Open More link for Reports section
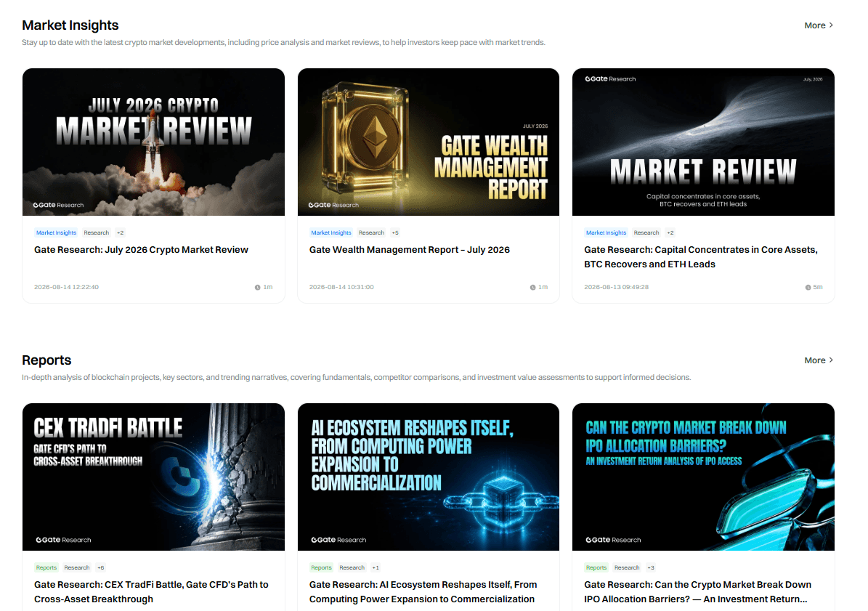868x611 pixels. click(x=818, y=360)
